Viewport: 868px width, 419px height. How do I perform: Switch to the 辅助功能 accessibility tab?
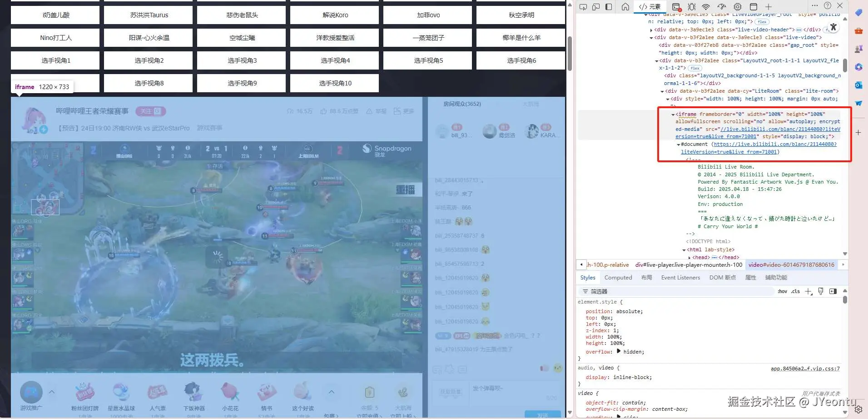[x=776, y=278]
